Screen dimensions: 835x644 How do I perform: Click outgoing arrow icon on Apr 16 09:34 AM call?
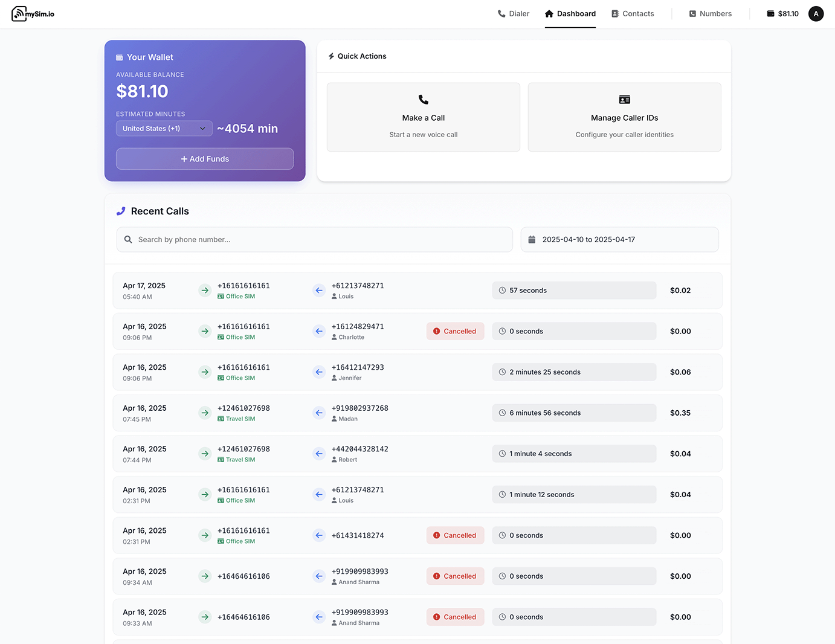[x=205, y=576]
